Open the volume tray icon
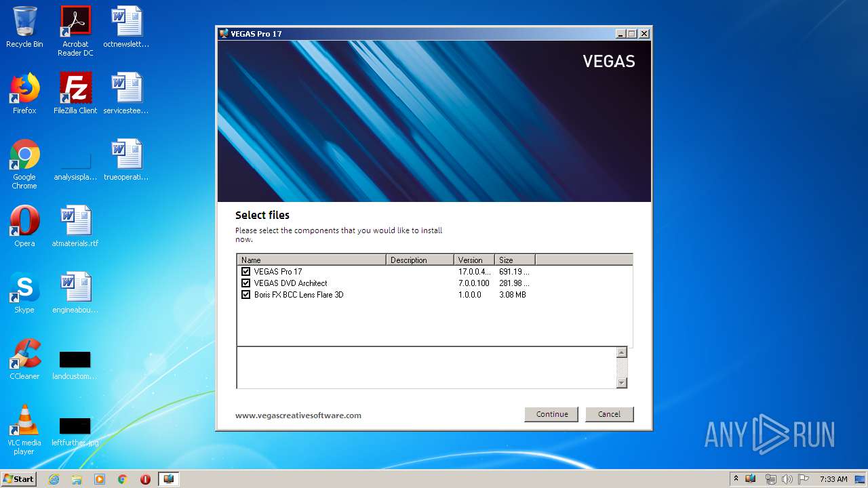The image size is (868, 488). [x=787, y=479]
